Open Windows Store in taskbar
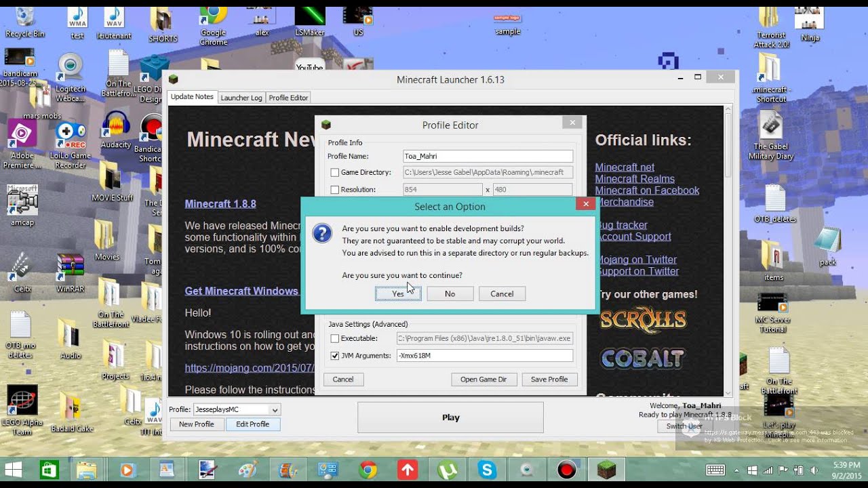The width and height of the screenshot is (868, 488). (50, 470)
